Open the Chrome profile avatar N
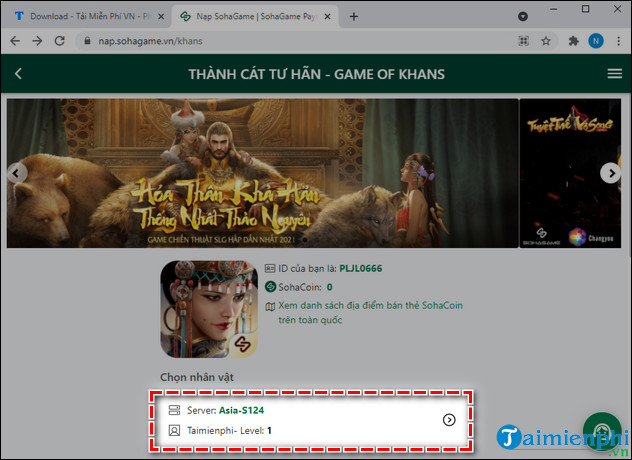 [596, 41]
